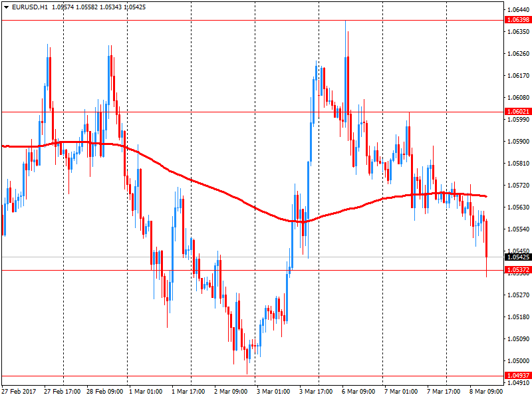Select the last large red candle
The height and width of the screenshot is (399, 532).
[487, 239]
